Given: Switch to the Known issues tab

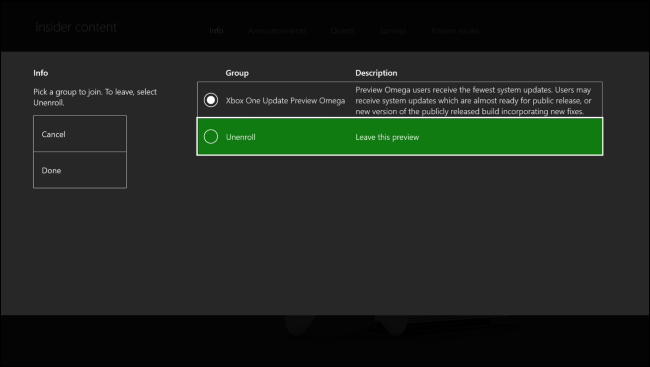Looking at the screenshot, I should tap(455, 31).
